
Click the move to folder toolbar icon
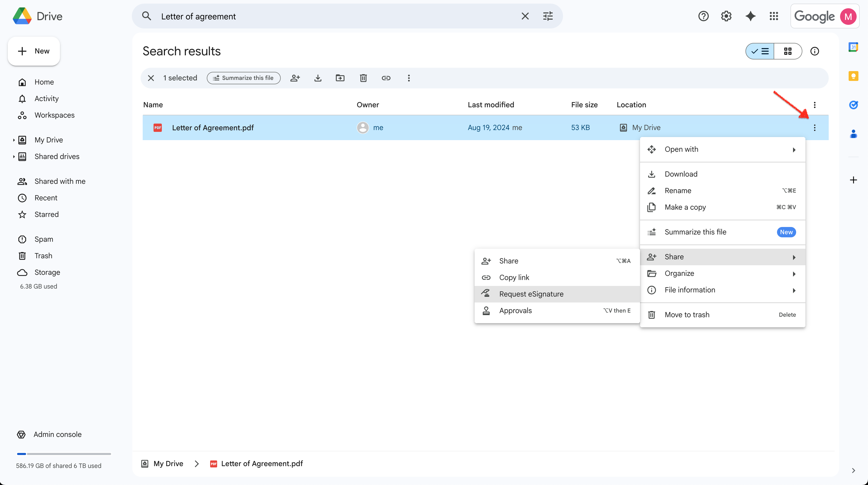(340, 78)
